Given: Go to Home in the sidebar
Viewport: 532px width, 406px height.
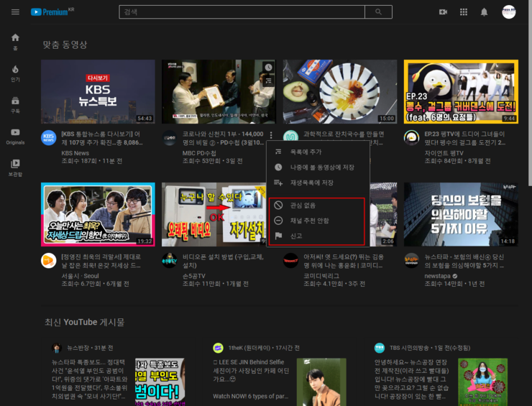Looking at the screenshot, I should tap(15, 42).
